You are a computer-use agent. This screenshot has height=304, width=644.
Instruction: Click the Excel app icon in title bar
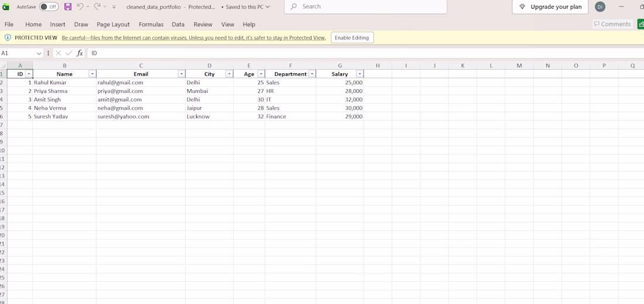pos(6,6)
